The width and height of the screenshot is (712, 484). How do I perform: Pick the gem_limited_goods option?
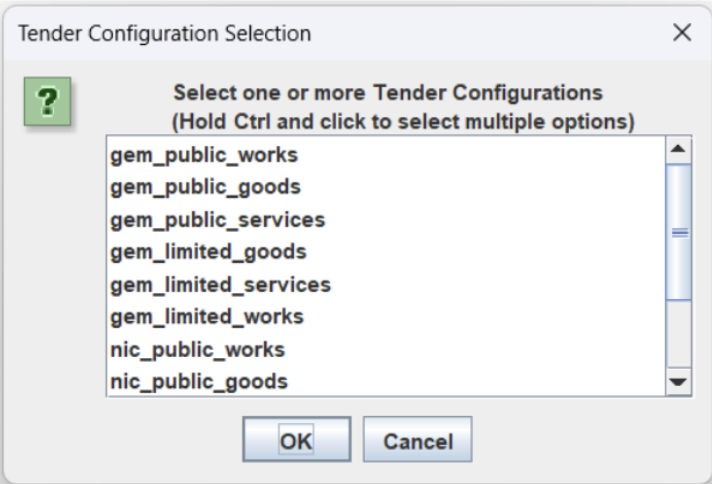click(x=208, y=252)
